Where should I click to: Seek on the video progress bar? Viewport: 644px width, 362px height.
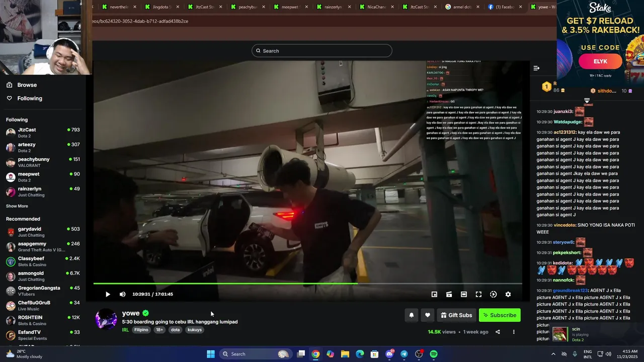pos(307,284)
